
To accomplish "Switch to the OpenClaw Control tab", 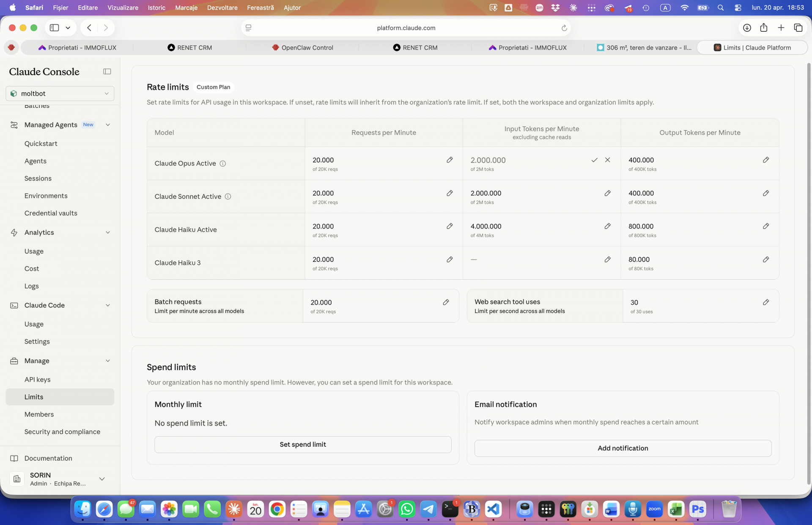I will point(302,47).
